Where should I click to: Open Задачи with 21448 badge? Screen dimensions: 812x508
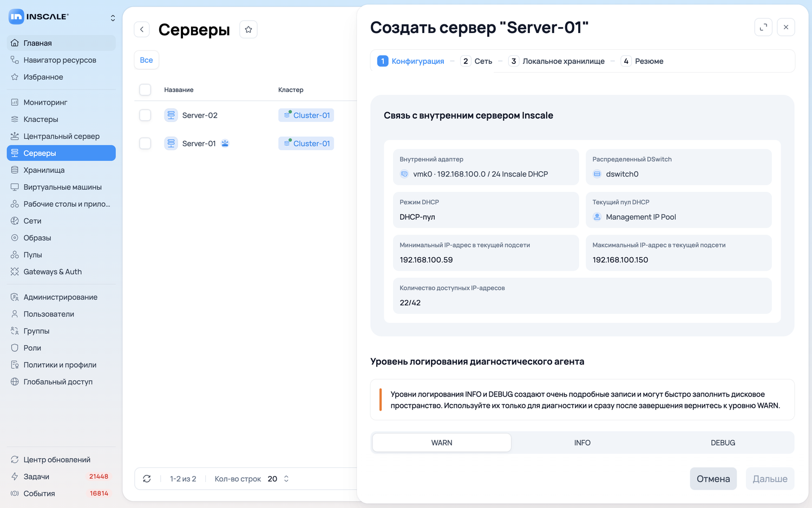point(61,477)
